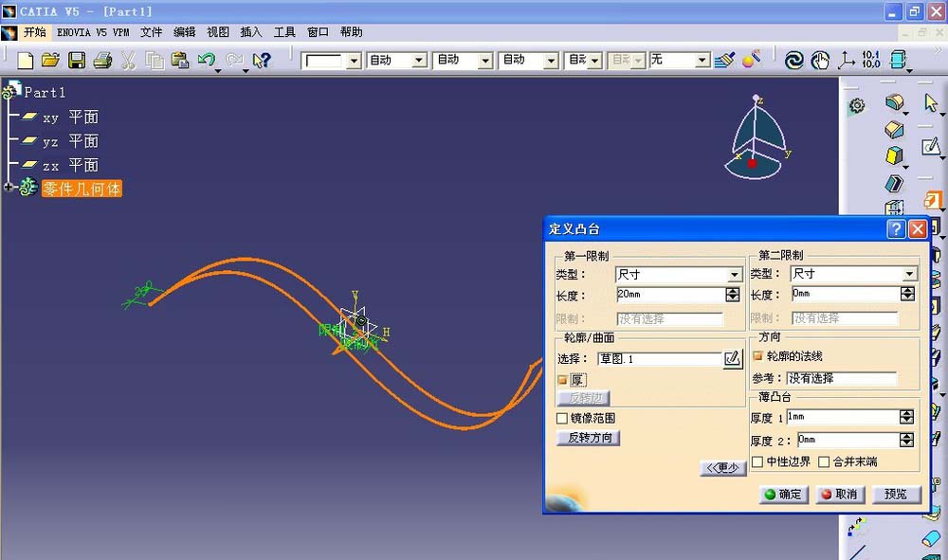948x560 pixels.
Task: Enable the 中性边界 checkbox
Action: click(x=757, y=461)
